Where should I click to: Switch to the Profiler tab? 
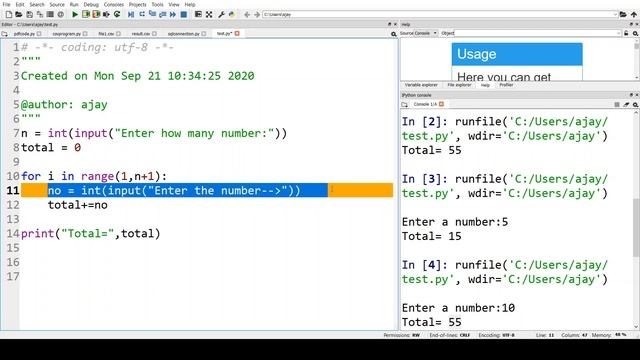(506, 85)
